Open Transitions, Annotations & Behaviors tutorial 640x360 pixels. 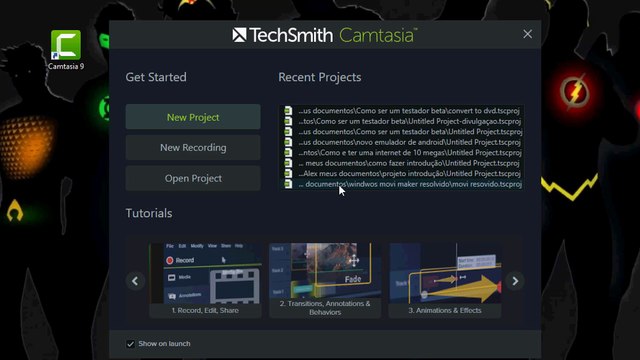pos(325,280)
